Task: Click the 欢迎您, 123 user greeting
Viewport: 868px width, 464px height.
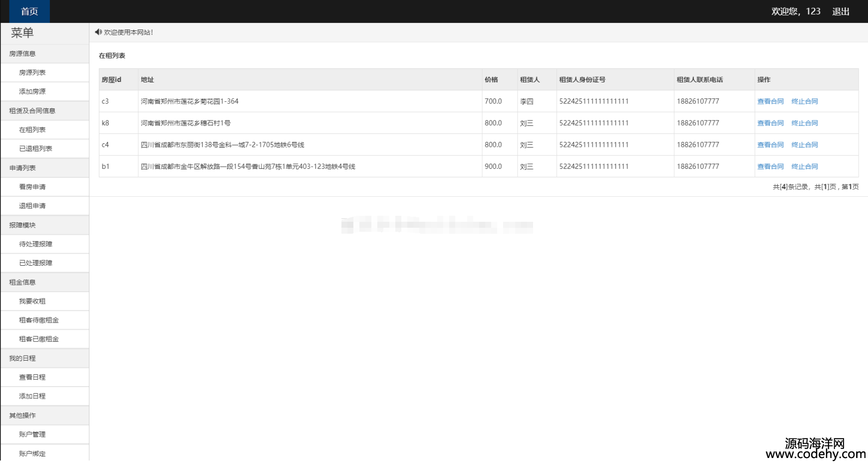Action: pyautogui.click(x=796, y=11)
